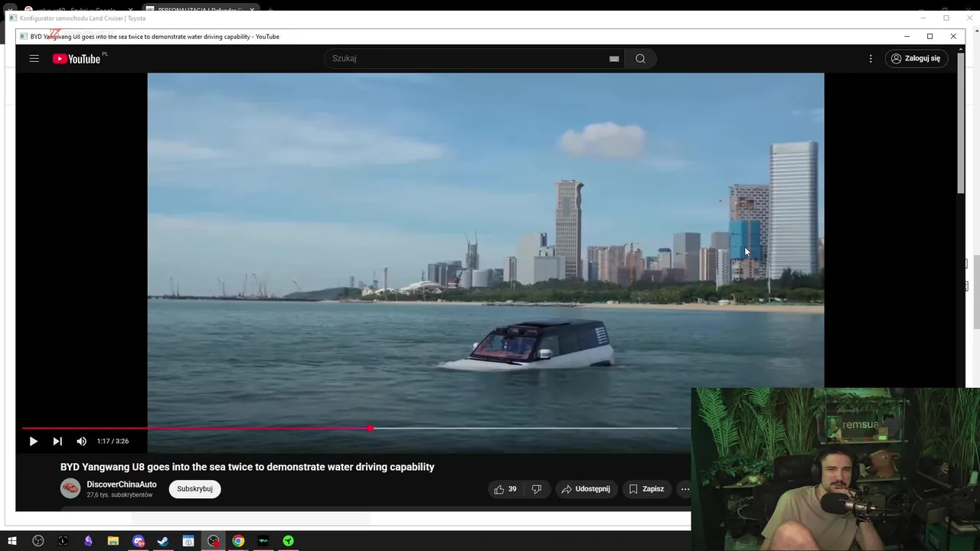This screenshot has height=551, width=980.
Task: Play the paused video
Action: (33, 441)
